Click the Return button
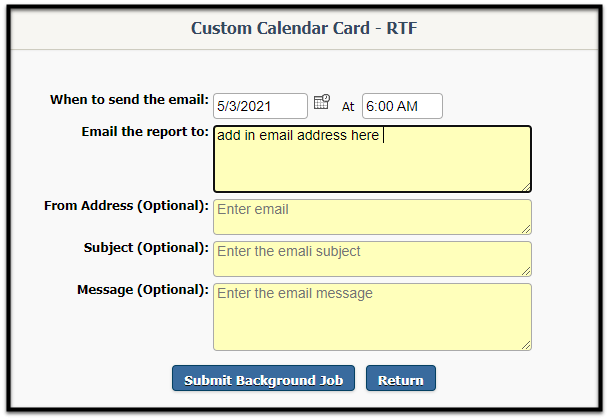 coord(401,378)
